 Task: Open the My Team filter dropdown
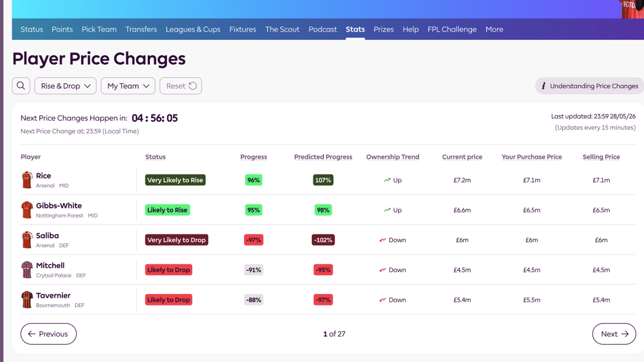(x=128, y=86)
